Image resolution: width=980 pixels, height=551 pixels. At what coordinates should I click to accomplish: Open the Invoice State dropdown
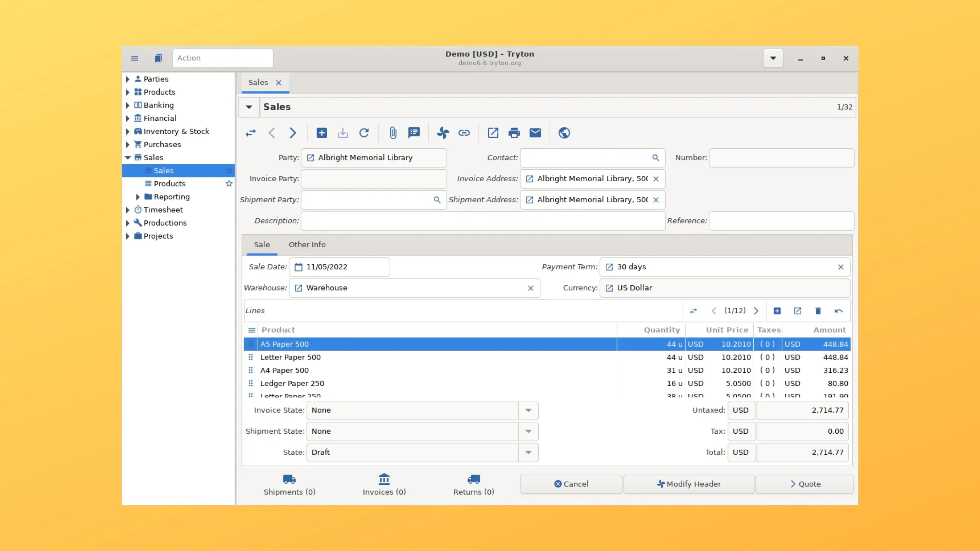click(528, 410)
